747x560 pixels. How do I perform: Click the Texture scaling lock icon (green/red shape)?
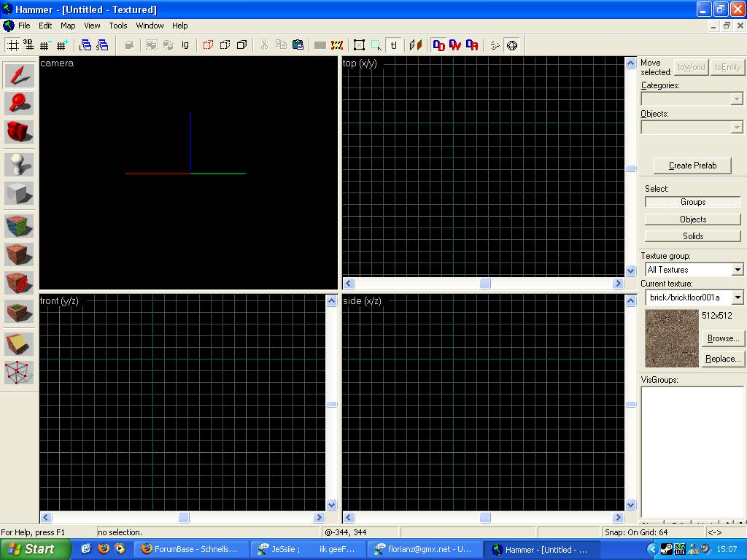[415, 45]
